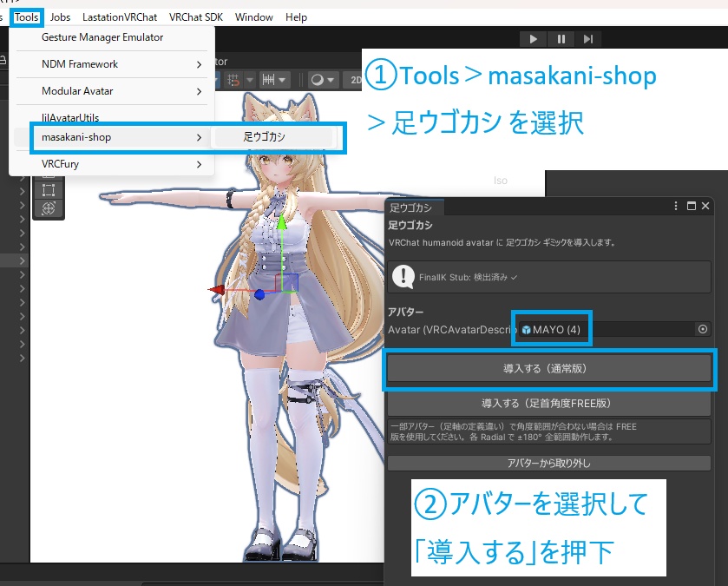Click the red X-axis gizmo arrow
The width and height of the screenshot is (728, 586).
coord(216,290)
